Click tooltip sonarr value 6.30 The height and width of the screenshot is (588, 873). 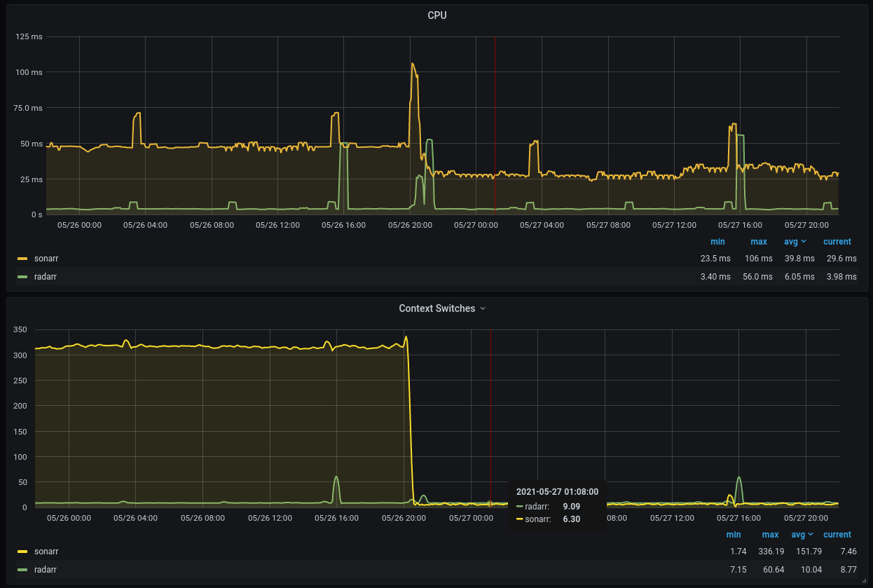[x=572, y=519]
